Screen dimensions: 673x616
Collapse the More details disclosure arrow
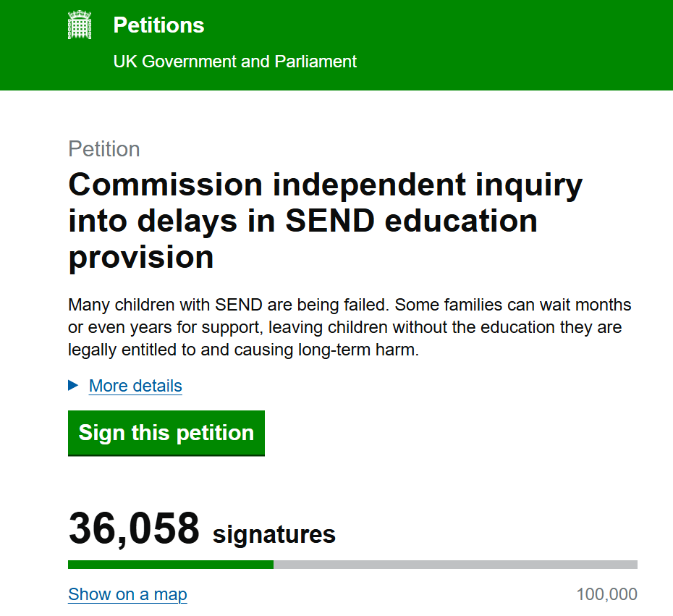click(72, 386)
